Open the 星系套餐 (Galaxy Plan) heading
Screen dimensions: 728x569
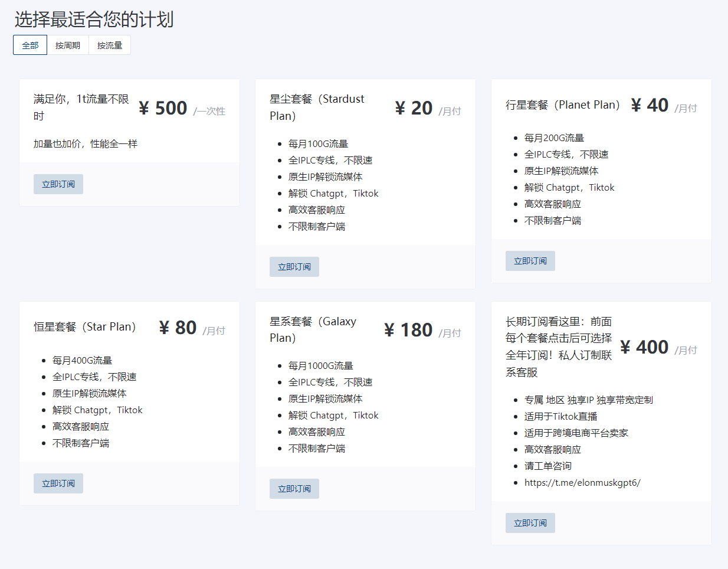pos(313,329)
